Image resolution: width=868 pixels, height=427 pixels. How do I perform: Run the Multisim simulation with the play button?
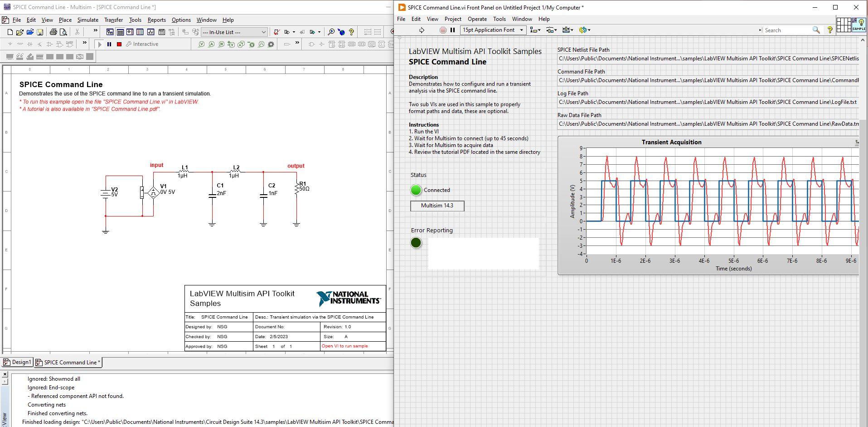pyautogui.click(x=100, y=44)
